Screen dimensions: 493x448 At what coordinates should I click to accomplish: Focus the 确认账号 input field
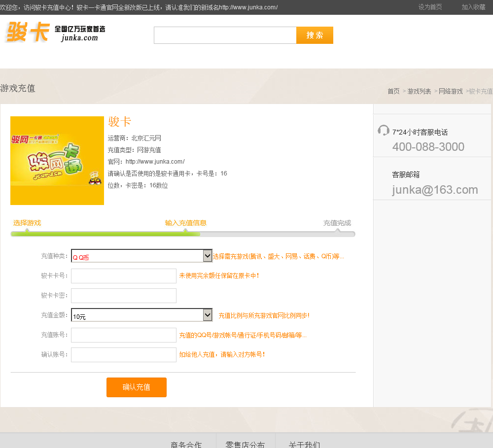124,355
